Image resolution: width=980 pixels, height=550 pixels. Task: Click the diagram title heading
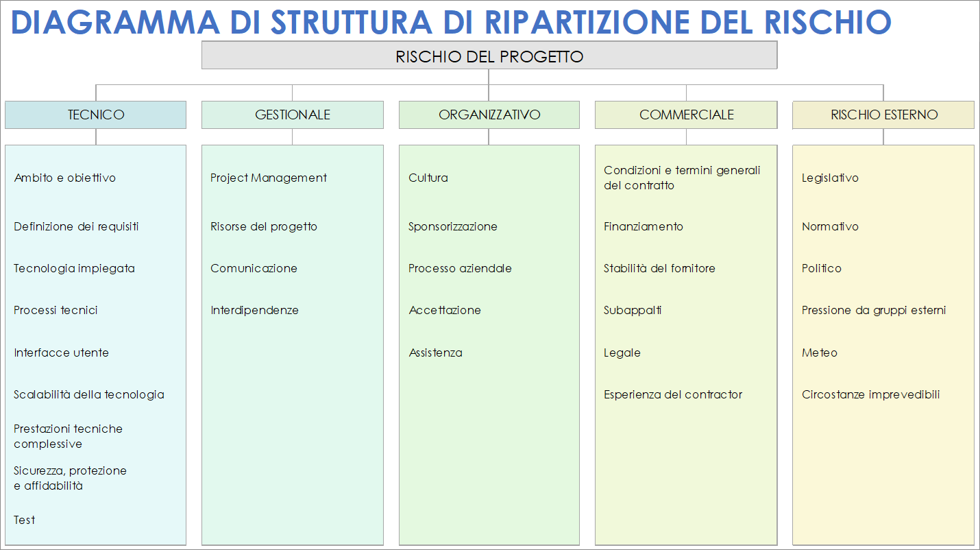coord(451,22)
